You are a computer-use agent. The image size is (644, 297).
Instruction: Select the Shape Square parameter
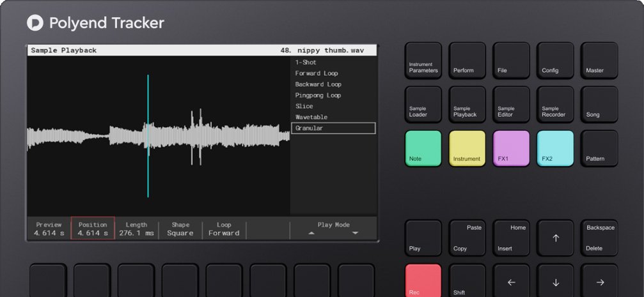click(180, 229)
